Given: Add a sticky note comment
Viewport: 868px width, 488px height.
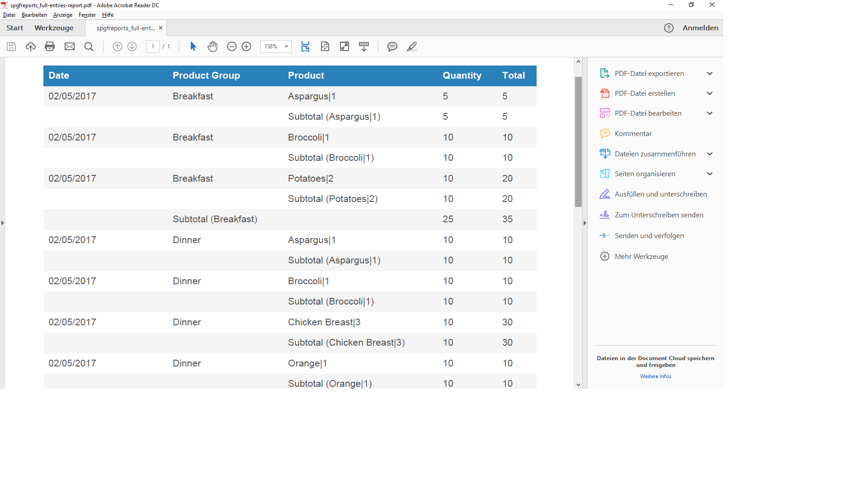Looking at the screenshot, I should (392, 47).
